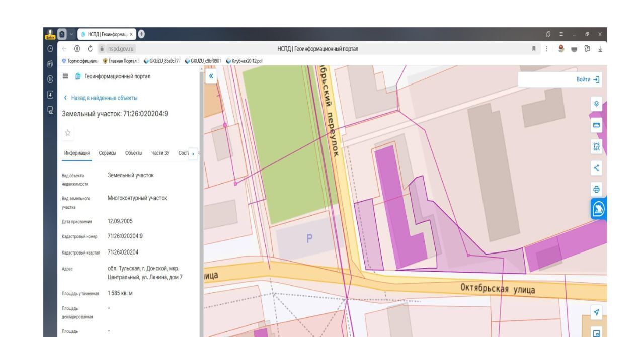Open the sidebar screenshot tool icon
644x337 pixels.
(x=50, y=109)
